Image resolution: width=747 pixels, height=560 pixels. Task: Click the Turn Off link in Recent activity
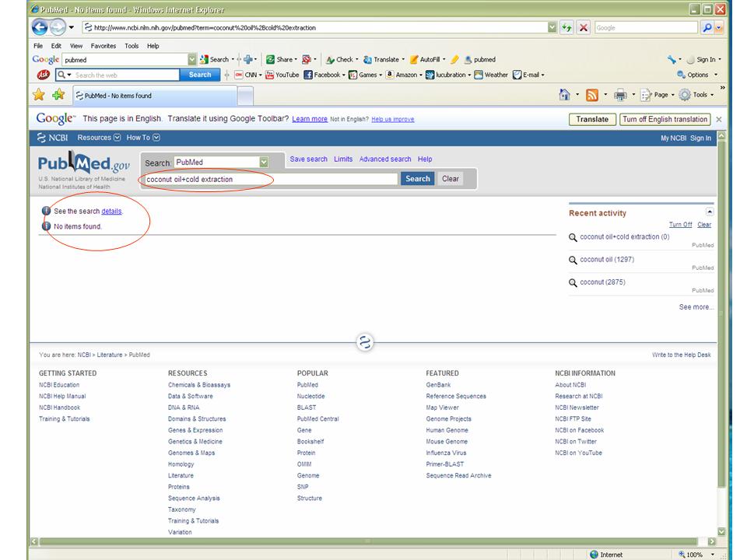tap(680, 225)
